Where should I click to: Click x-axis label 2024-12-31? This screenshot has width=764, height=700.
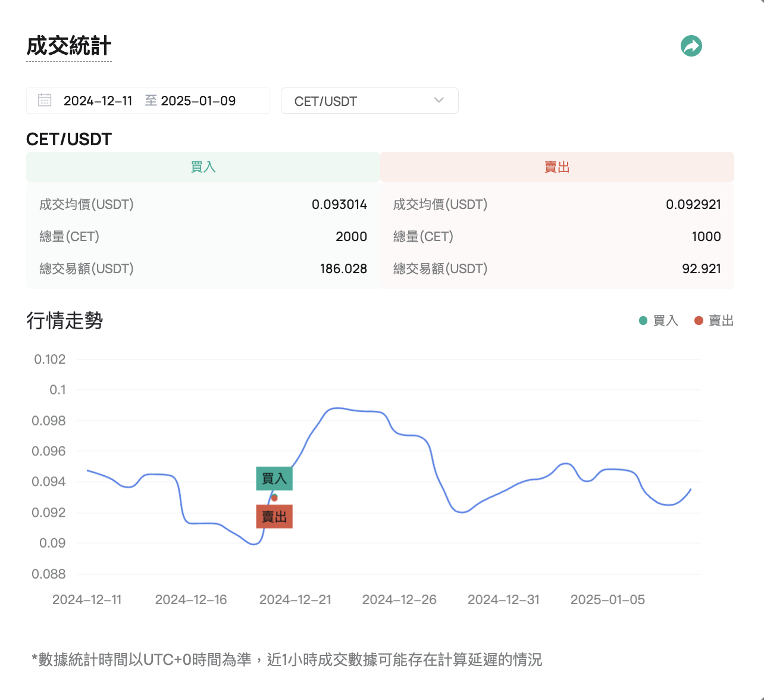click(x=503, y=600)
